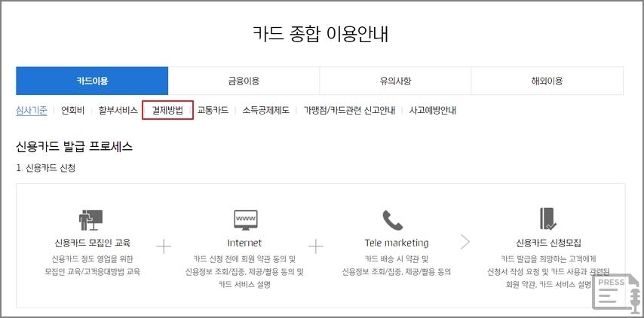Viewport: 644px width, 318px height.
Task: Open 가맹점/카드관련 신고안내 link
Action: (349, 110)
